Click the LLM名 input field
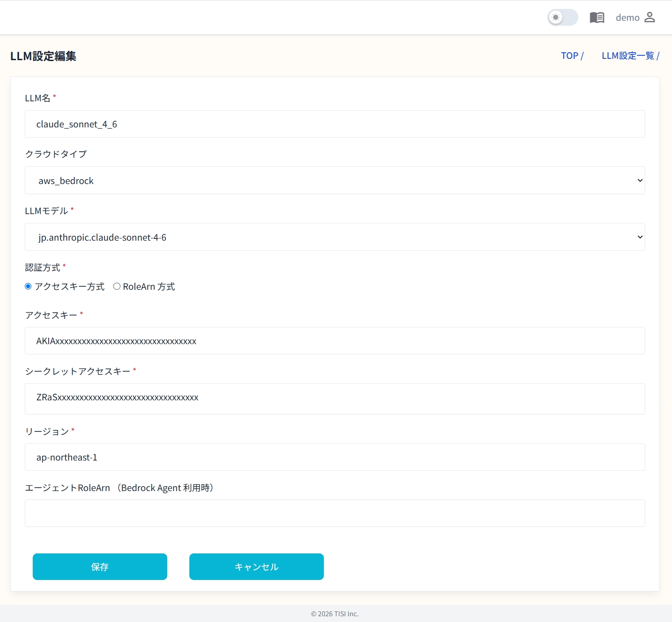Image resolution: width=672 pixels, height=622 pixels. pos(335,124)
